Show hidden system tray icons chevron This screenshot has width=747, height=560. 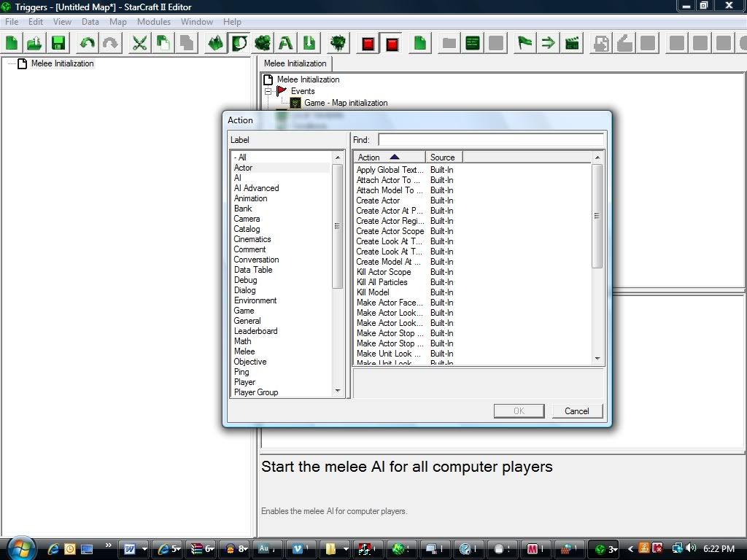pos(630,549)
